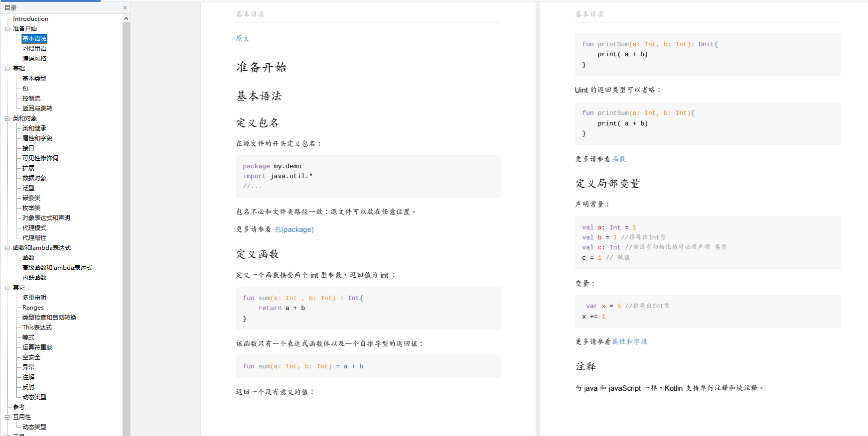The image size is (868, 436).
Task: Jump to 内联函数 chapter
Action: (x=34, y=278)
